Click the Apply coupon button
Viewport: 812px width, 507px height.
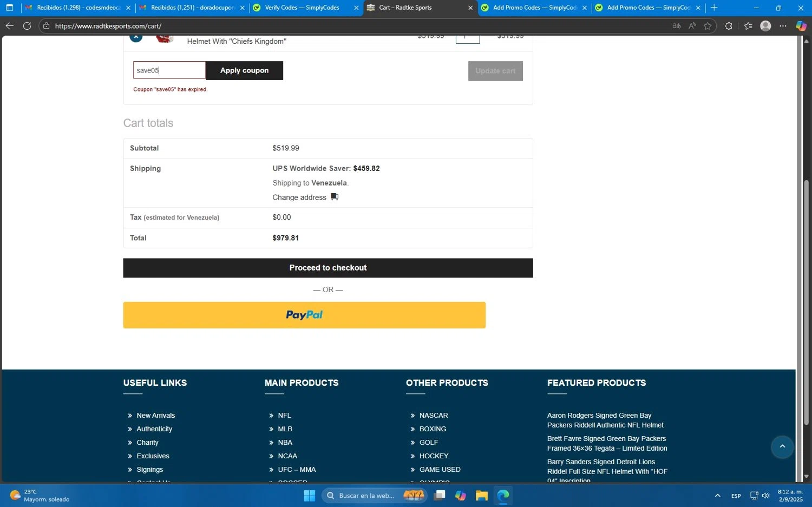pyautogui.click(x=244, y=70)
